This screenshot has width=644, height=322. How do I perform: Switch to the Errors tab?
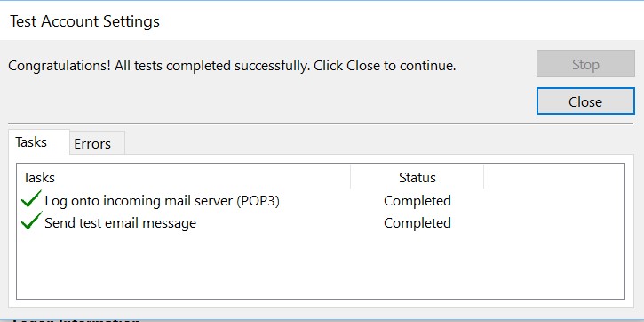click(98, 143)
